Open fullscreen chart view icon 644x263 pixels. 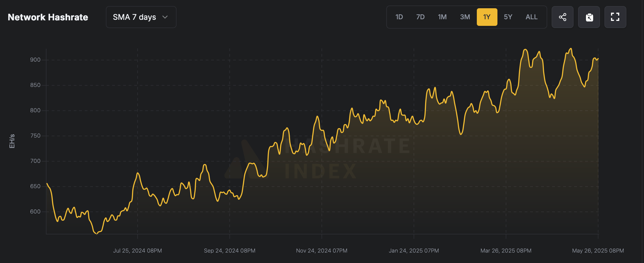(x=615, y=17)
